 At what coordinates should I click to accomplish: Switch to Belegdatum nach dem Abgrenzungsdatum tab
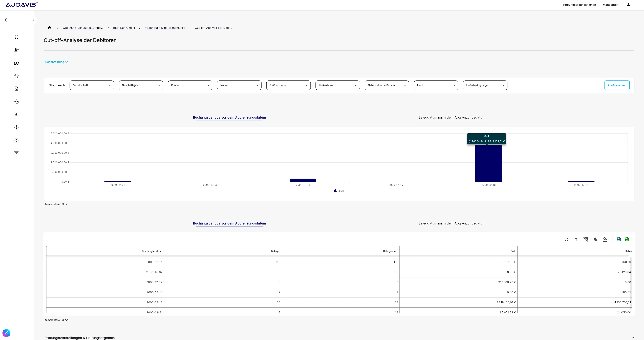point(452,117)
